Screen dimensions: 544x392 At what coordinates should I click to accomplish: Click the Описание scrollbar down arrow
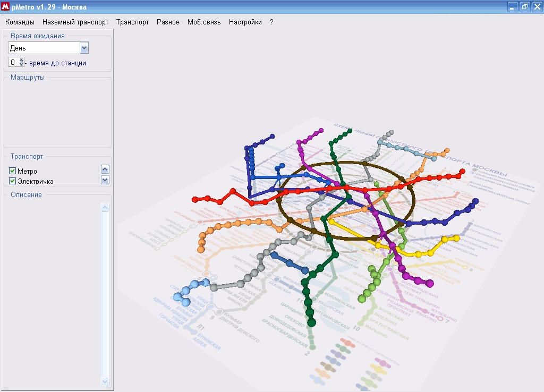click(105, 381)
